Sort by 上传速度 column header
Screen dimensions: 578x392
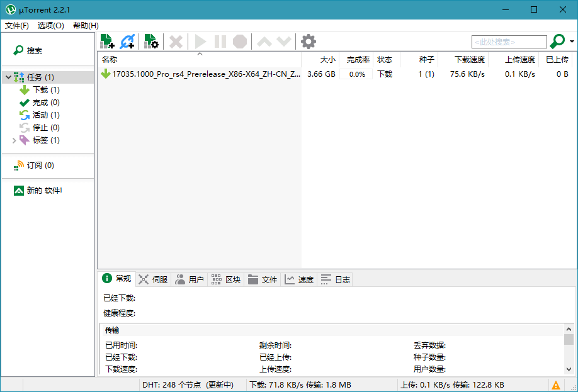tap(514, 60)
